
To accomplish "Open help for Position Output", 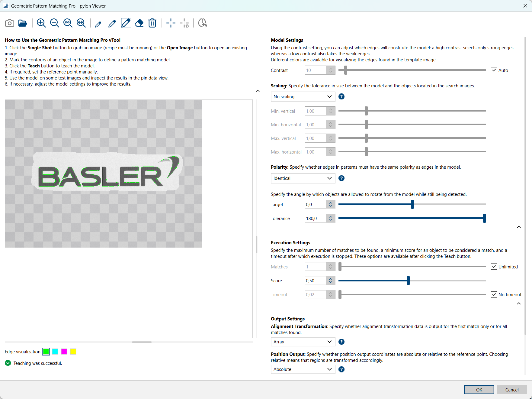I will click(x=341, y=369).
